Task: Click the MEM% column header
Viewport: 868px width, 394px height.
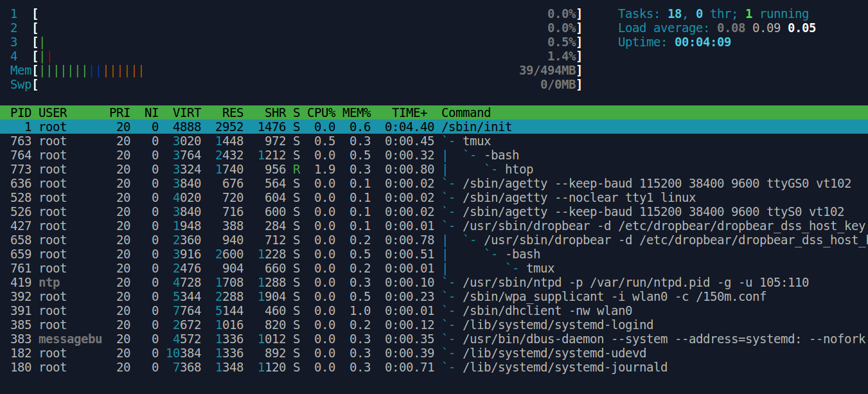Action: [357, 112]
